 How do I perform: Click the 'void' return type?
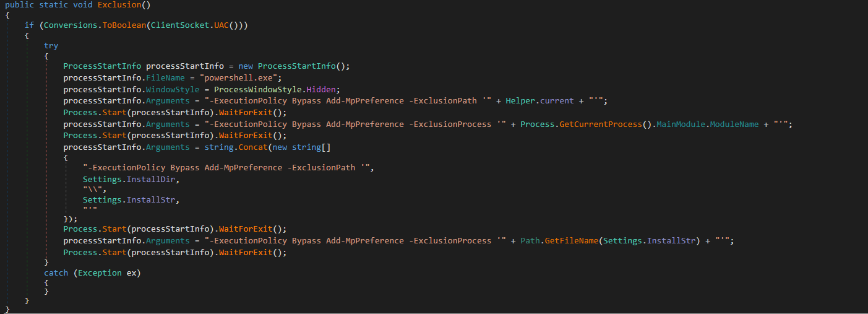(83, 5)
